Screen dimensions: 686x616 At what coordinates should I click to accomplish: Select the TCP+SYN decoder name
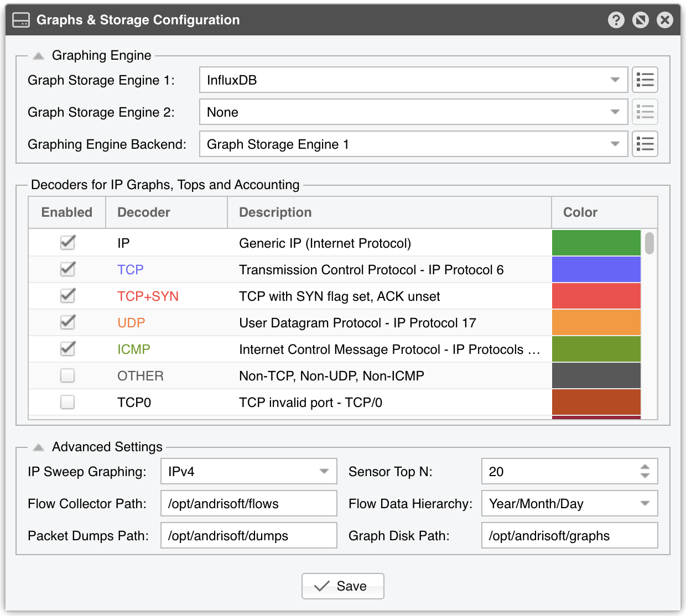(148, 296)
